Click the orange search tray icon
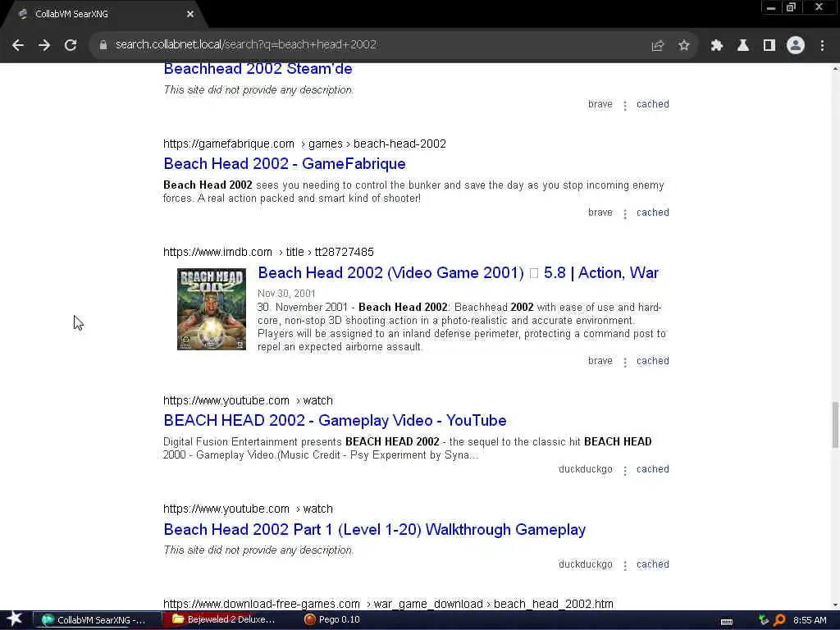The width and height of the screenshot is (840, 630). [779, 620]
